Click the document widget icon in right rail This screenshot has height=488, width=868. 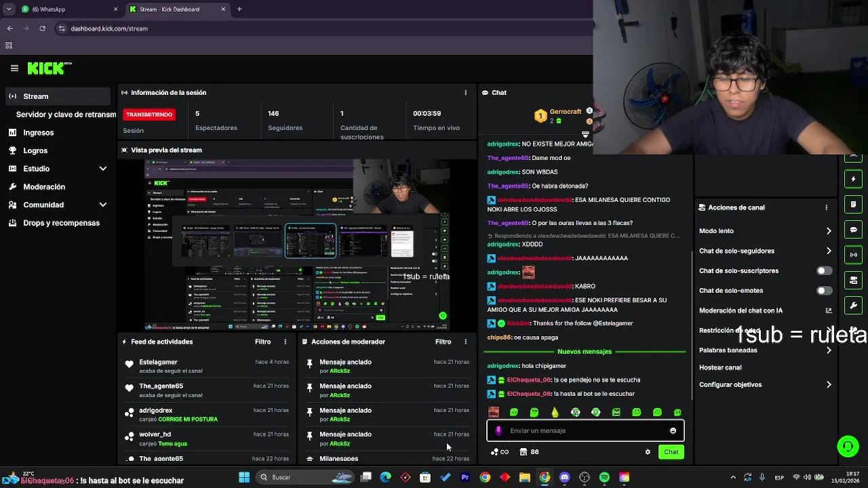pos(854,205)
